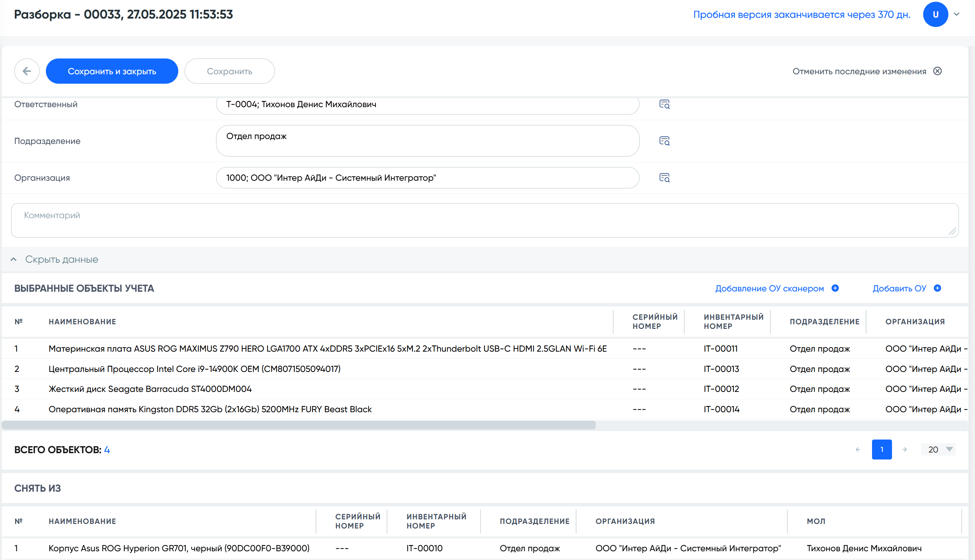Image resolution: width=975 pixels, height=560 pixels.
Task: Go to next page arrow
Action: pos(905,449)
